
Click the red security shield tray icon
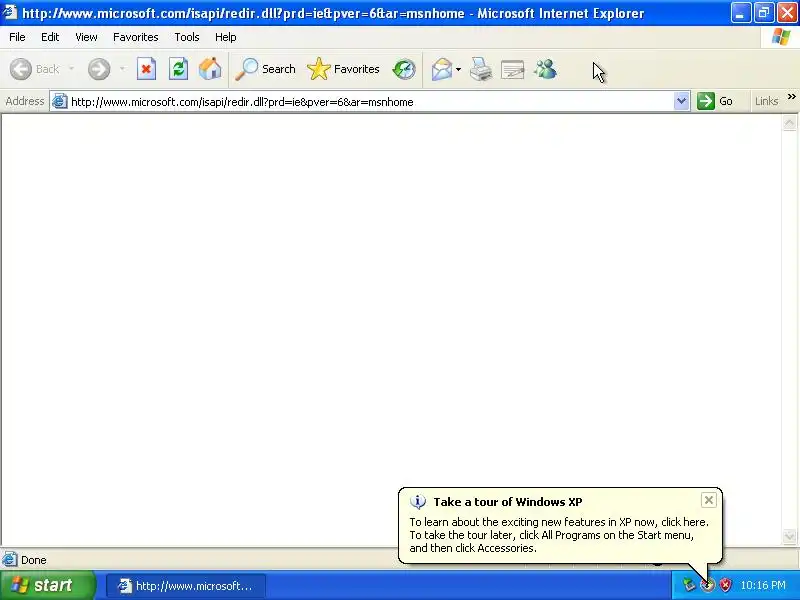[725, 585]
